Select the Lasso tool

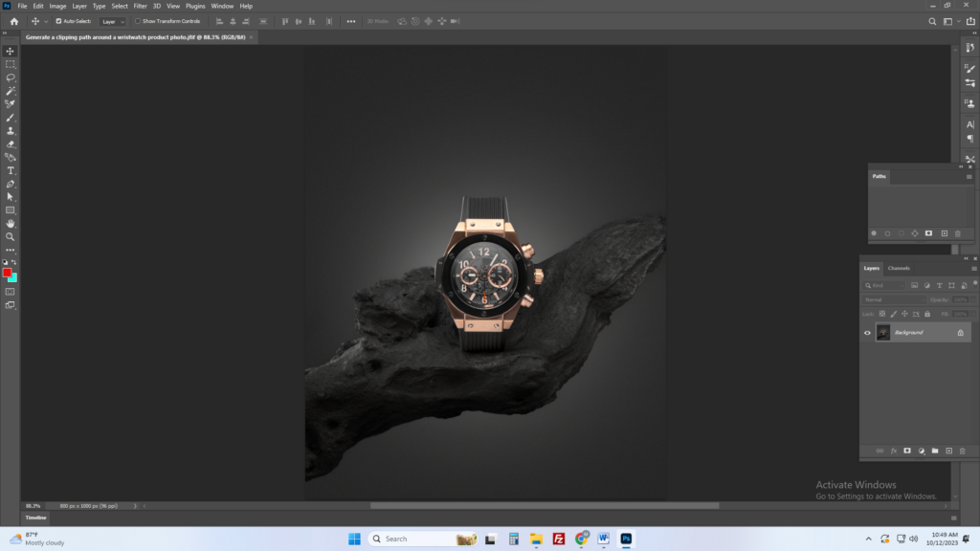click(11, 77)
